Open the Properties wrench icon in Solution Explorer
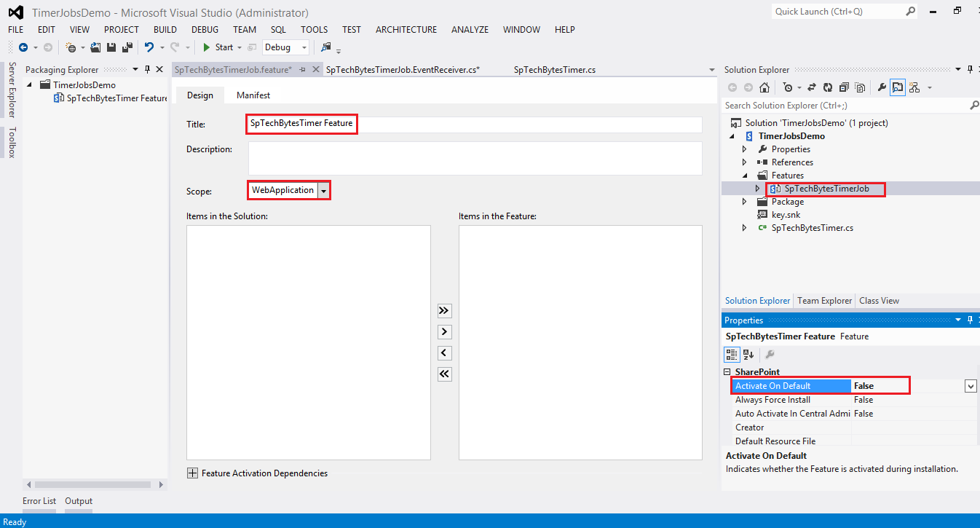The image size is (980, 528). pos(882,87)
